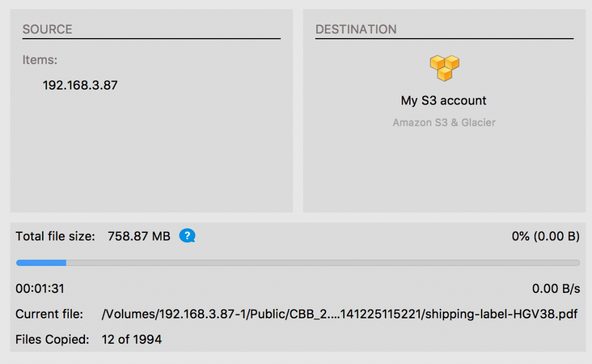Image resolution: width=592 pixels, height=364 pixels.
Task: Click the Files Copied label
Action: pyautogui.click(x=52, y=340)
